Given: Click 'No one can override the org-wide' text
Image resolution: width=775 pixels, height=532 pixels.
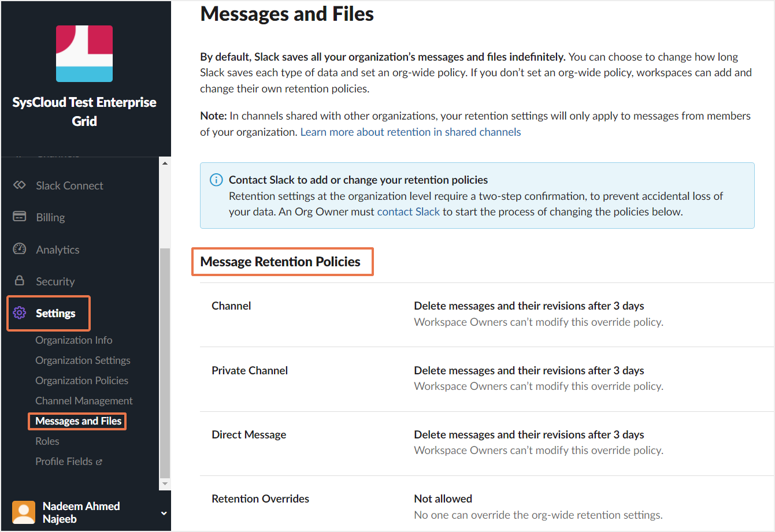Looking at the screenshot, I should pyautogui.click(x=539, y=515).
